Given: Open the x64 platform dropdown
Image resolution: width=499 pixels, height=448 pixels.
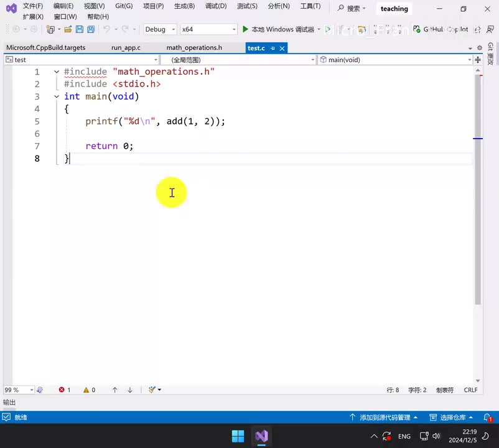Looking at the screenshot, I should pyautogui.click(x=208, y=29).
